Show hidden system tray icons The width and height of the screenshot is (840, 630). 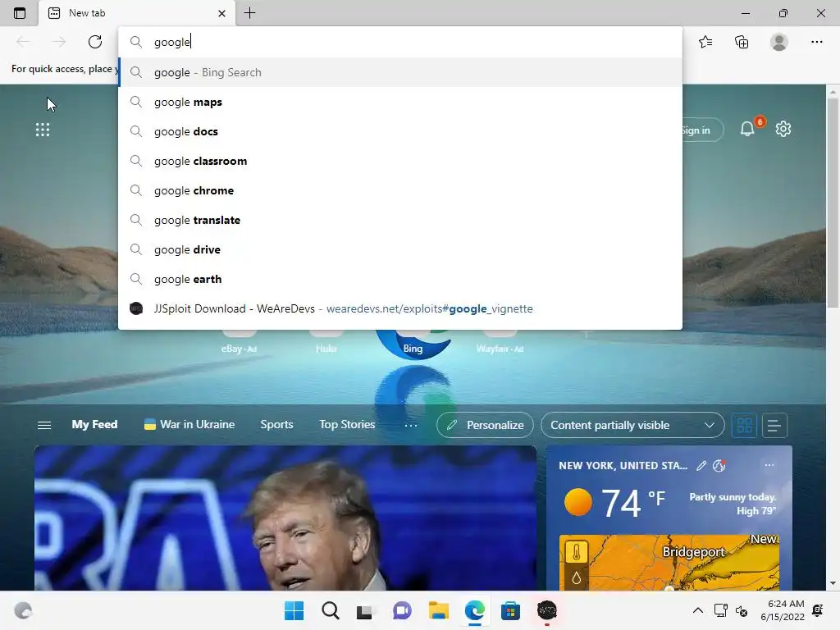pyautogui.click(x=698, y=610)
